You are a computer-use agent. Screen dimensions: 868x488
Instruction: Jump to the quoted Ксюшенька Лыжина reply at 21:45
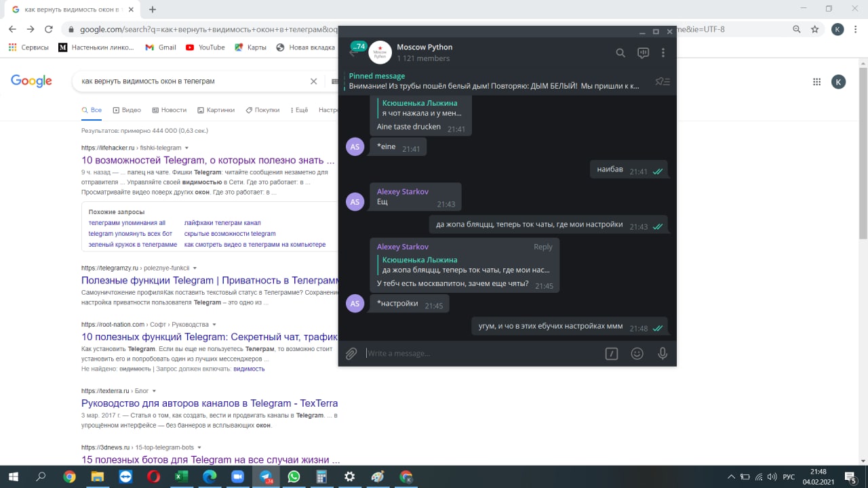point(465,264)
